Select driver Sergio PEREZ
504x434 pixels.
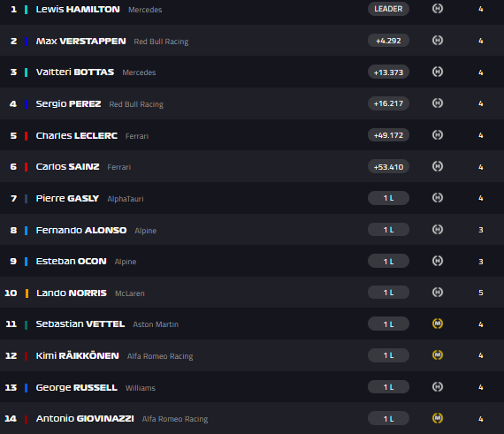point(68,103)
